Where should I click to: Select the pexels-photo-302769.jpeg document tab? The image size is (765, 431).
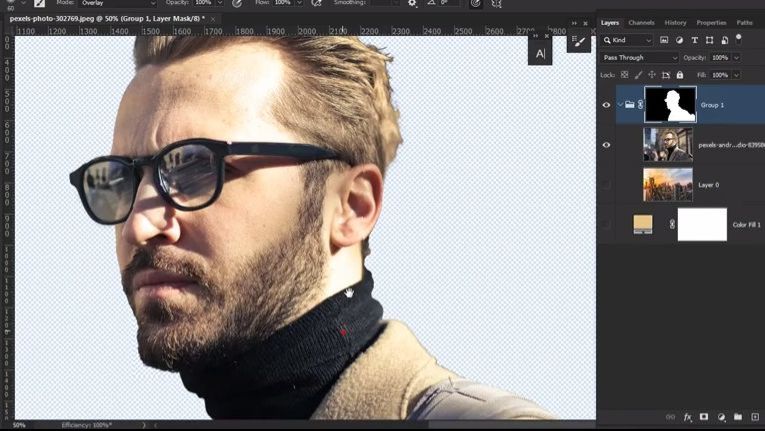pyautogui.click(x=106, y=19)
